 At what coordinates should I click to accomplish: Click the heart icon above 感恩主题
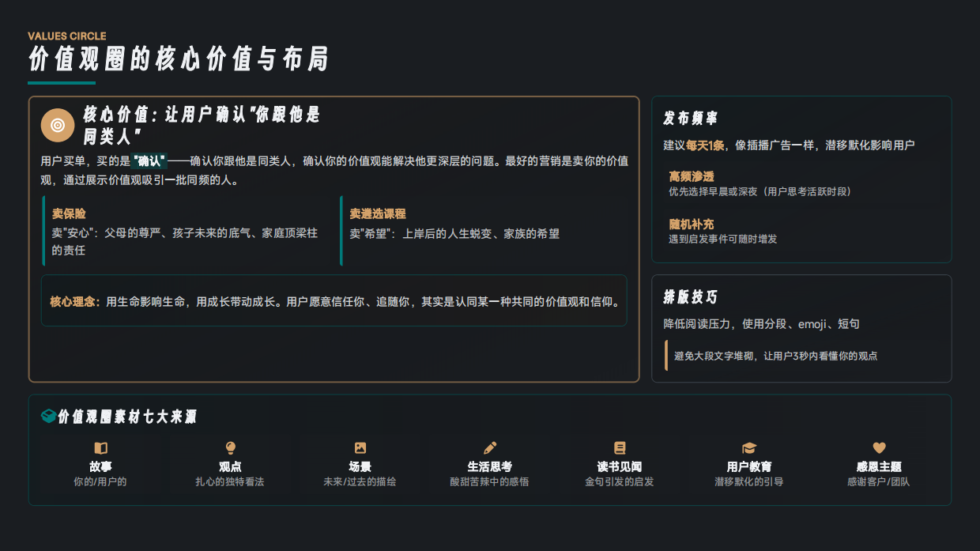879,448
